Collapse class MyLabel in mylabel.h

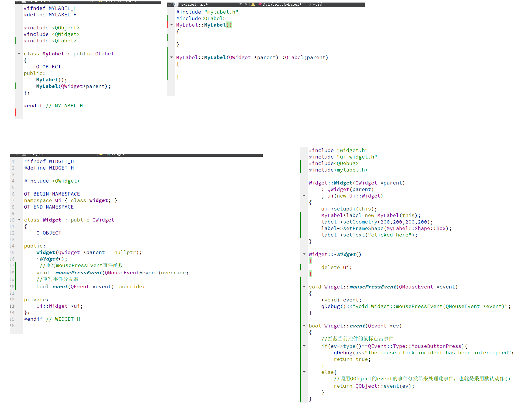pyautogui.click(x=19, y=53)
